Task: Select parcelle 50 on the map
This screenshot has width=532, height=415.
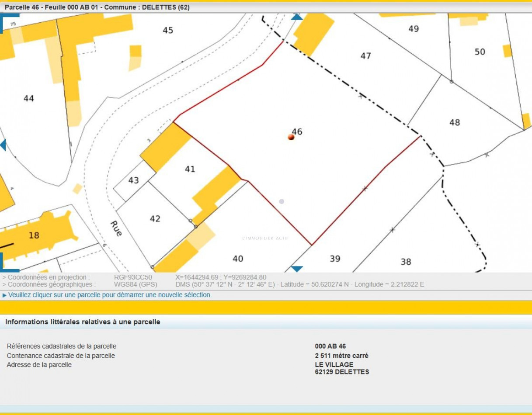Action: coord(480,51)
